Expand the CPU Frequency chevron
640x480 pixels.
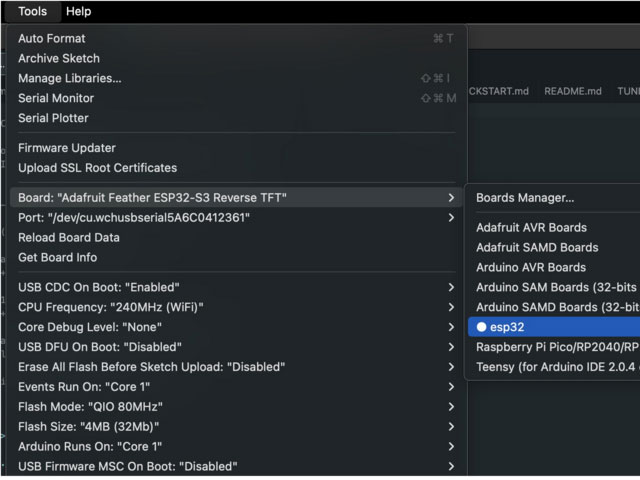tap(451, 308)
